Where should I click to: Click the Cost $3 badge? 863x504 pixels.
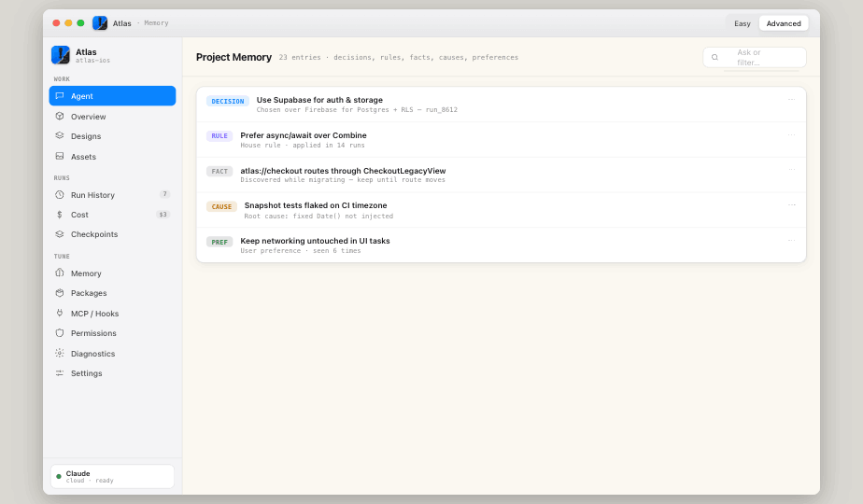[x=163, y=215]
